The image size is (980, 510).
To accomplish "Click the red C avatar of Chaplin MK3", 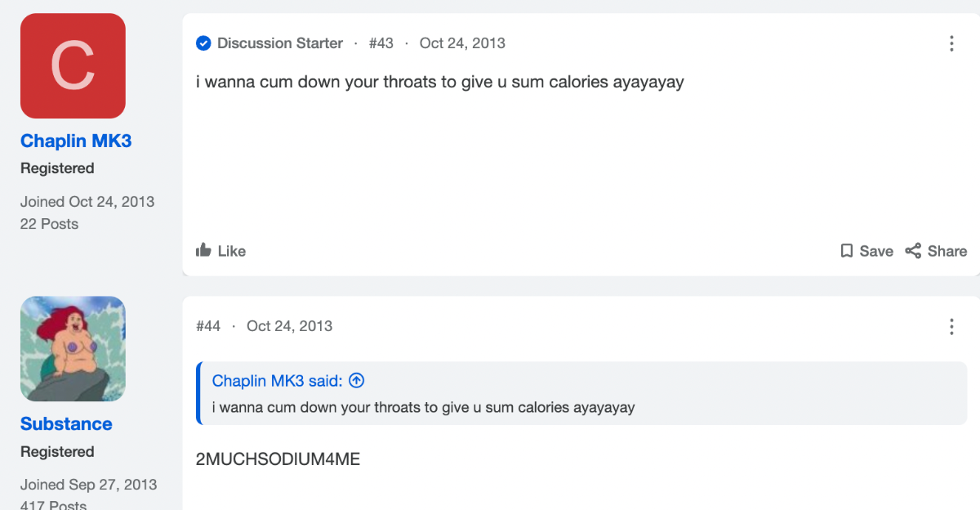I will [73, 66].
